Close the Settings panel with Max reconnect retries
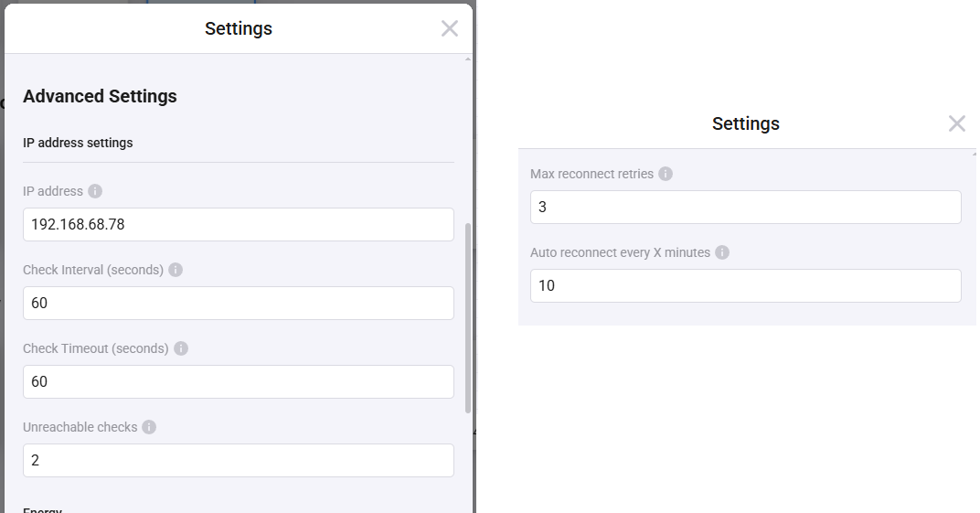The image size is (980, 513). click(x=956, y=123)
